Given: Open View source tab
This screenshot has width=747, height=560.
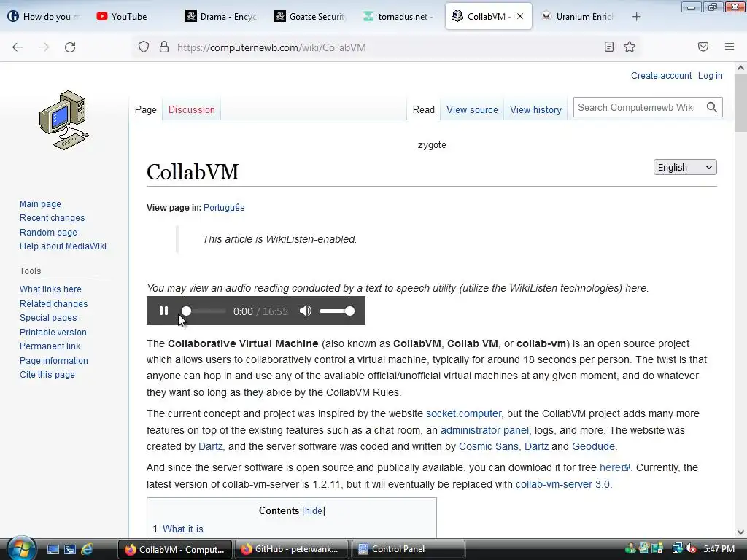Looking at the screenshot, I should [472, 109].
